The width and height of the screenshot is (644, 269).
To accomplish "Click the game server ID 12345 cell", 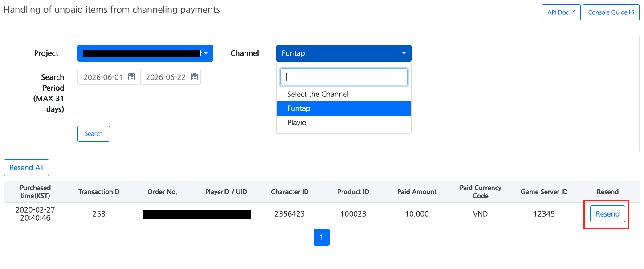I will point(544,214).
